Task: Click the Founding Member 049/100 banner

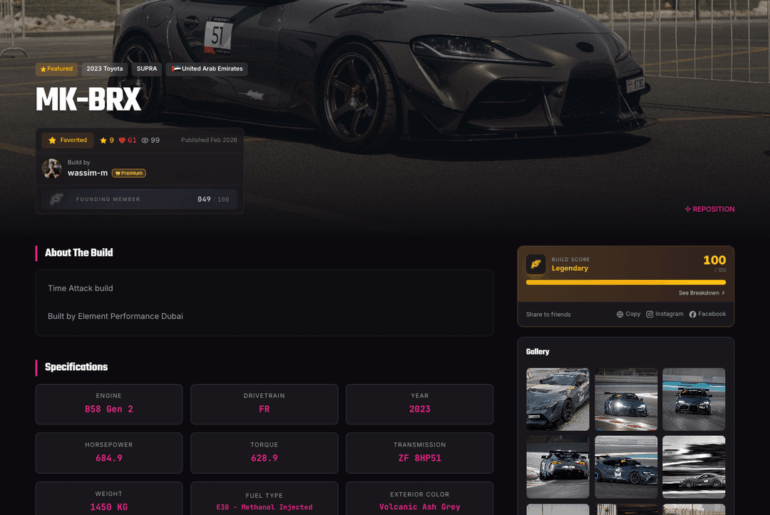Action: tap(139, 199)
